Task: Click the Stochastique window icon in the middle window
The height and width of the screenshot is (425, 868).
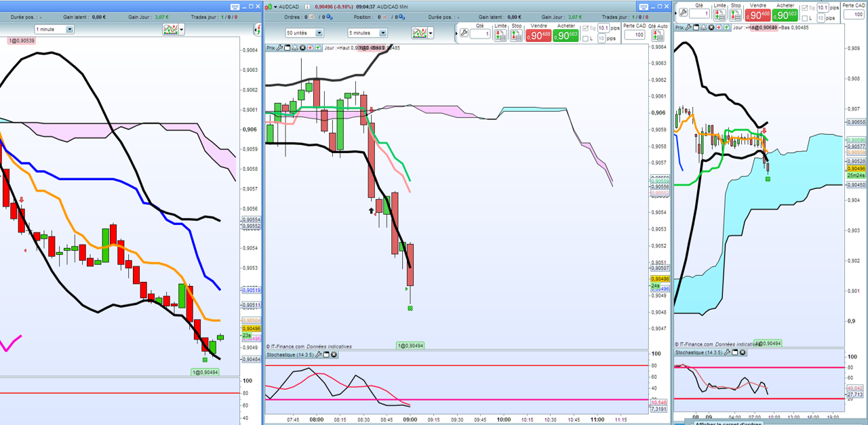Action: point(326,355)
